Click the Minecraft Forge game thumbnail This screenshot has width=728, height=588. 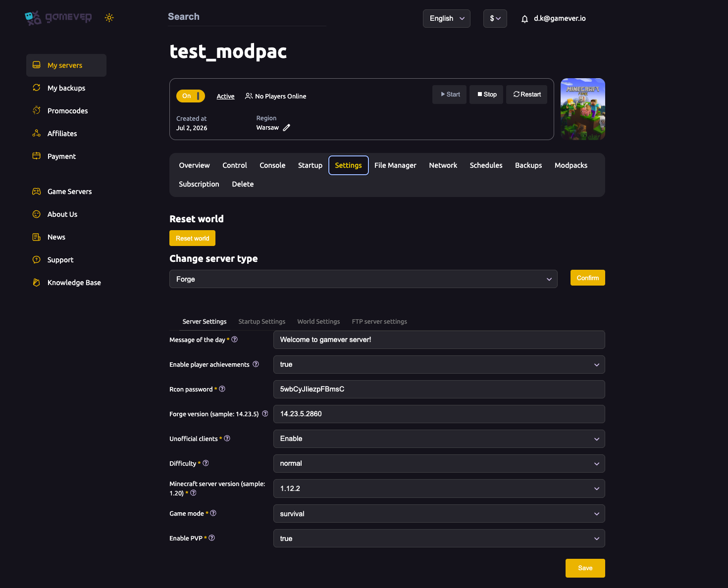pyautogui.click(x=583, y=109)
